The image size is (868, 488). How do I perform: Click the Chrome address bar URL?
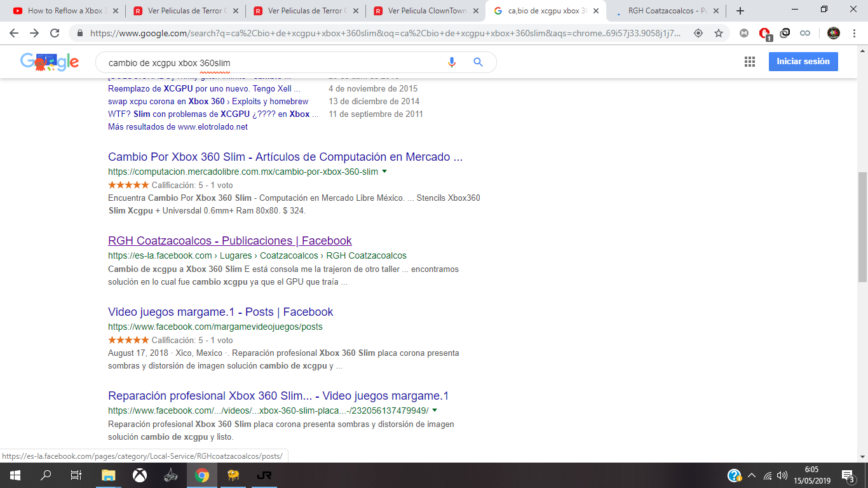coord(385,33)
